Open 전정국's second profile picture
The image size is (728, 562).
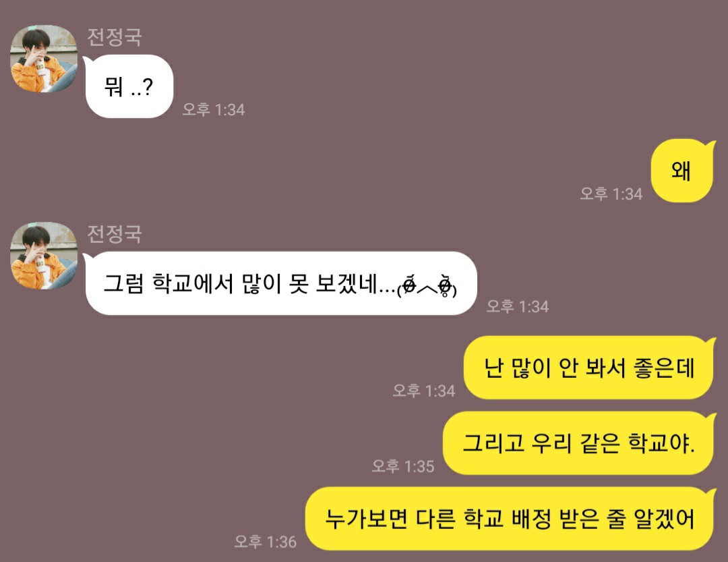click(44, 255)
